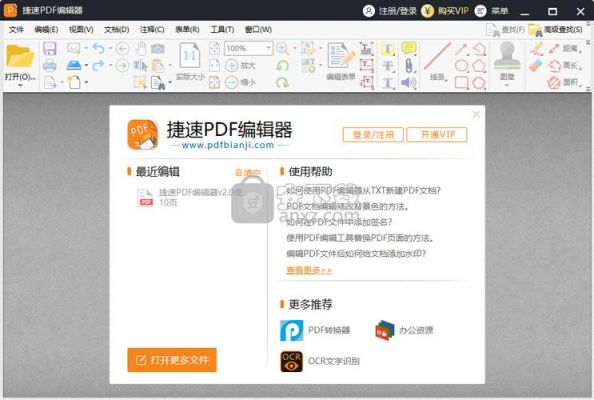594x400 pixels.
Task: Expand the dropdown arrow under 图章
Action: [507, 85]
